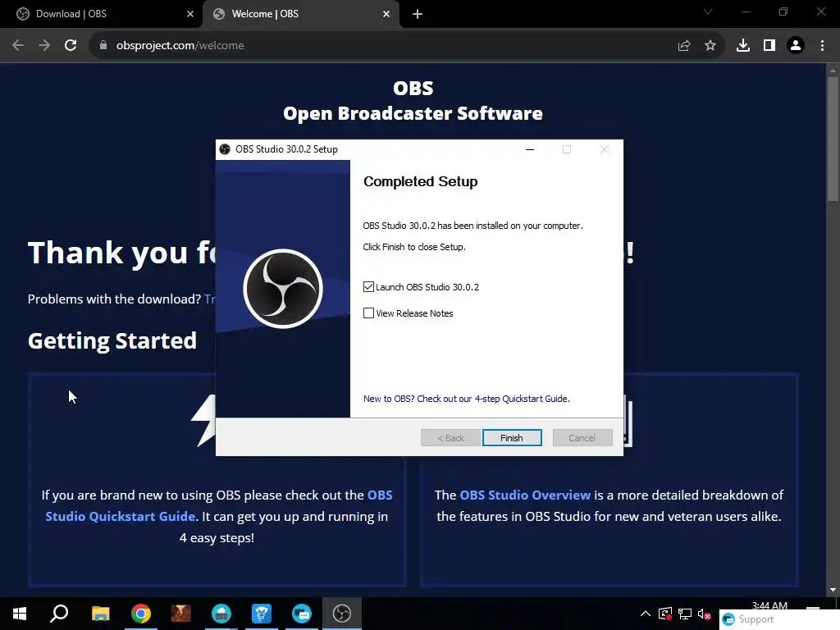The width and height of the screenshot is (840, 630).
Task: Open tab search dropdown chevron
Action: [x=708, y=11]
